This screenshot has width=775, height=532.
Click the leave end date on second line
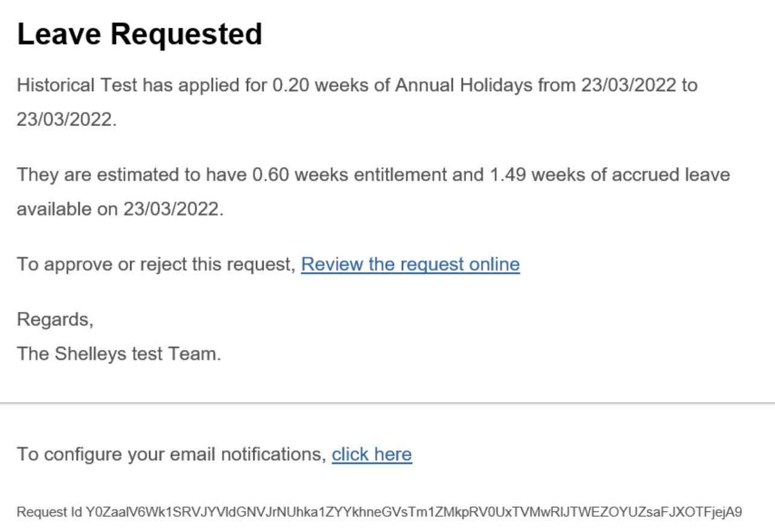pyautogui.click(x=65, y=119)
